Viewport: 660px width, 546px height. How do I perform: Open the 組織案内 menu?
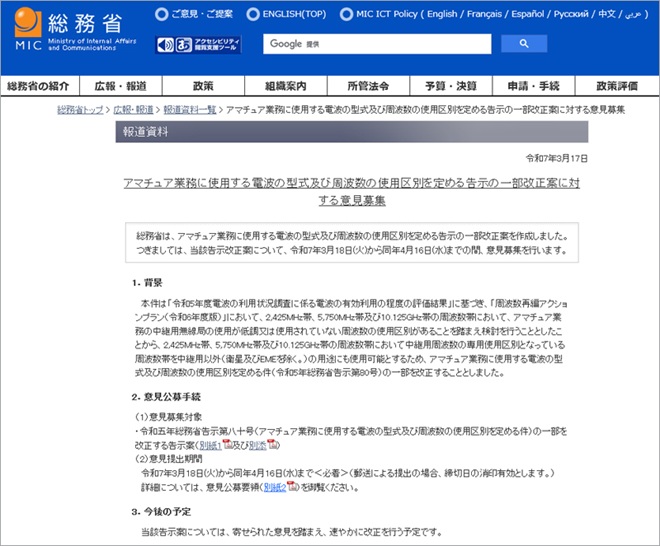pos(285,87)
